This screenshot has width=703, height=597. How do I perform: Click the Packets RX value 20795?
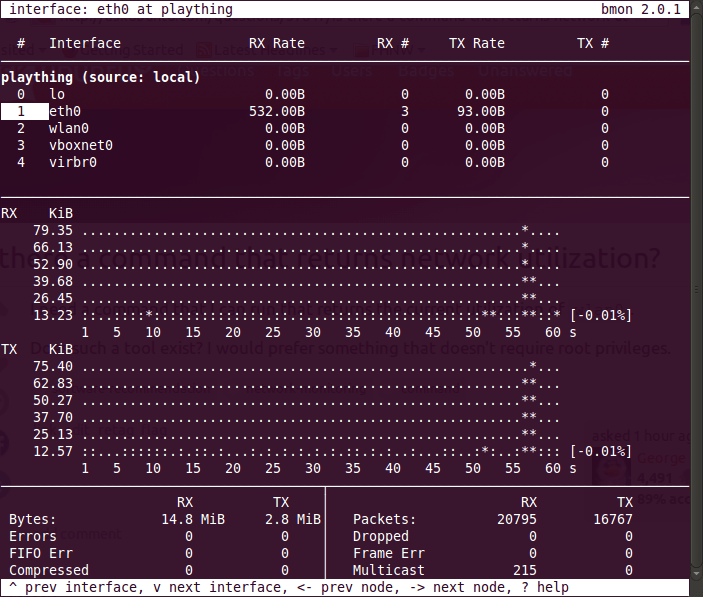(x=516, y=519)
